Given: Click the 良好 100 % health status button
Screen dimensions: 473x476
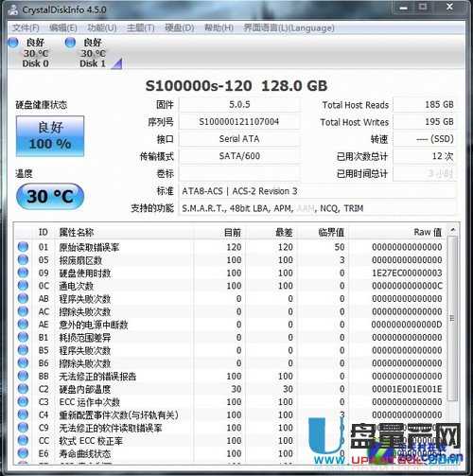Looking at the screenshot, I should 50,136.
